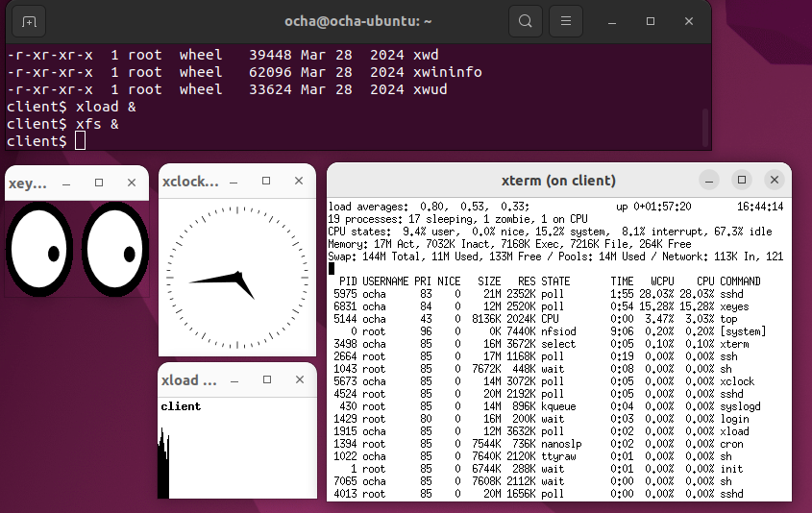Click the 'COMMAND' column header

(740, 281)
